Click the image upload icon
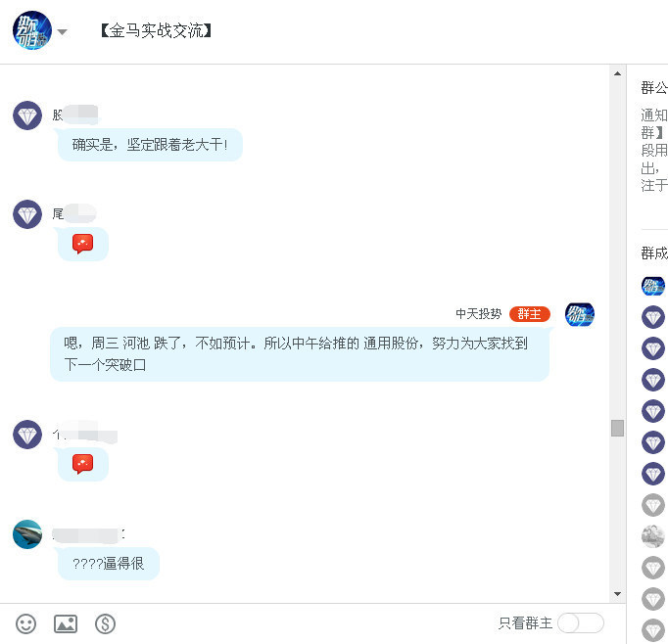 pyautogui.click(x=66, y=624)
